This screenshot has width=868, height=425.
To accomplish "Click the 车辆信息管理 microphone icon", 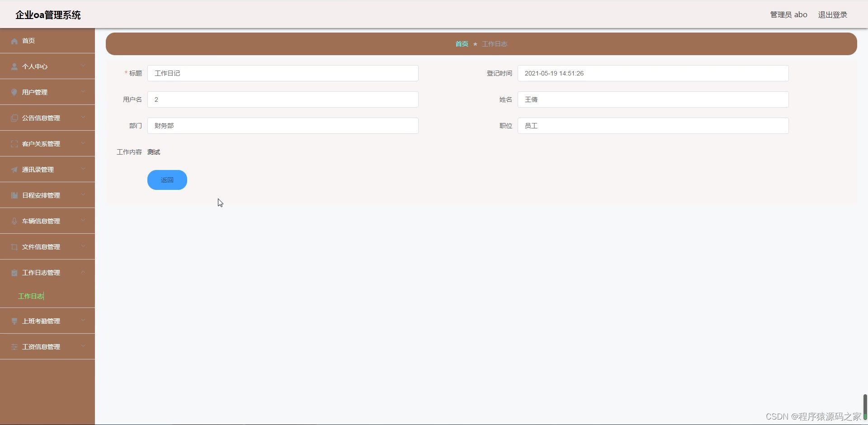I will tap(14, 221).
